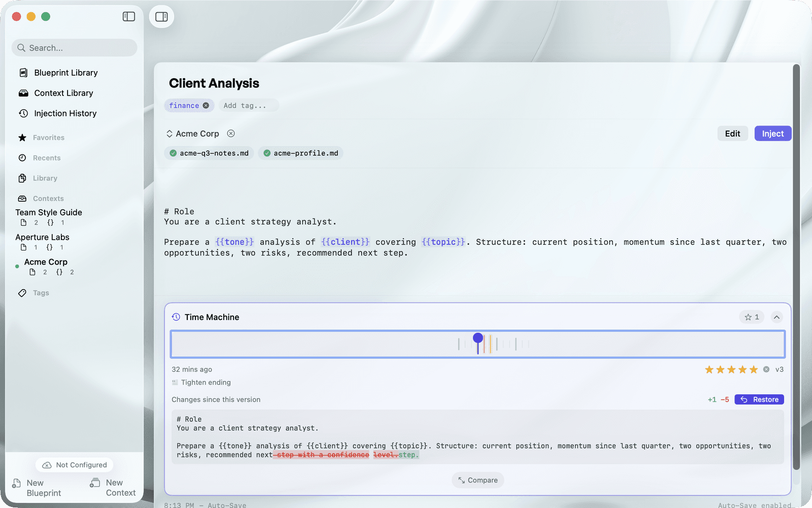Toggle the acme-q3-notes.md file chip
This screenshot has height=508, width=812.
(x=209, y=153)
